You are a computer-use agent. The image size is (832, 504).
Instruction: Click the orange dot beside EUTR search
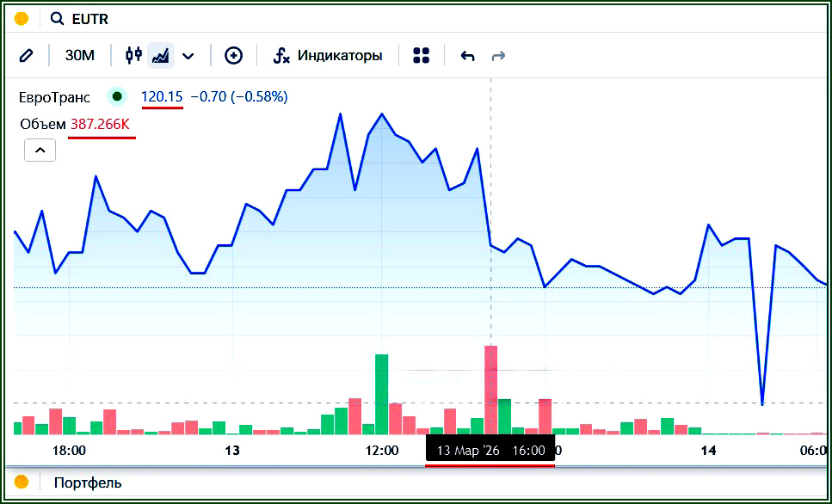point(22,19)
